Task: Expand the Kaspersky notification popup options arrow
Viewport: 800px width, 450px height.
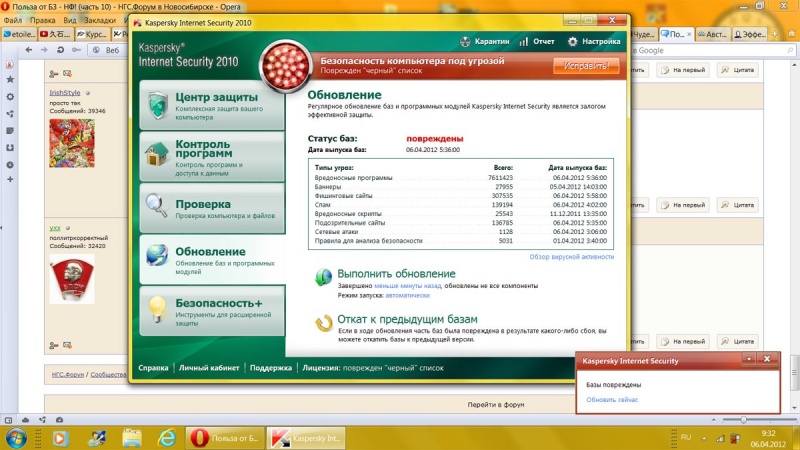Action: point(749,359)
